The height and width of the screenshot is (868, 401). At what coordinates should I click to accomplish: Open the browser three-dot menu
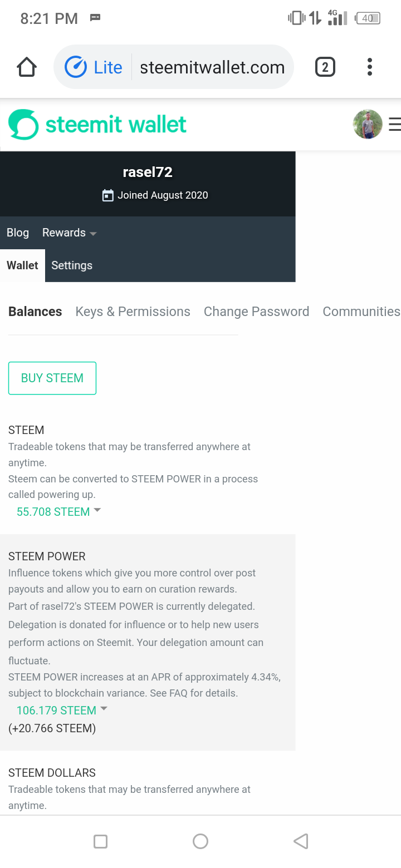[x=369, y=67]
